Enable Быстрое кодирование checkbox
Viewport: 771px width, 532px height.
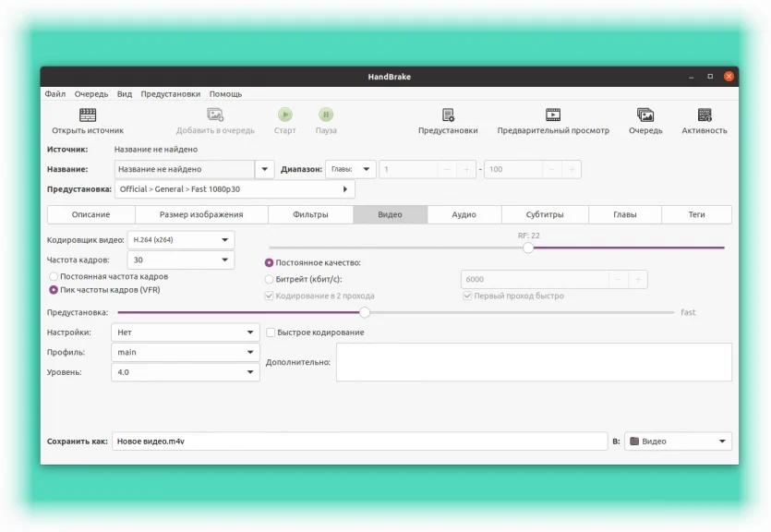coord(271,332)
